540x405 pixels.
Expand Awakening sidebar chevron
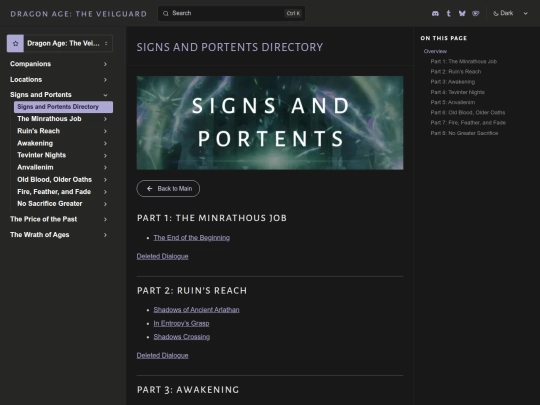(105, 143)
